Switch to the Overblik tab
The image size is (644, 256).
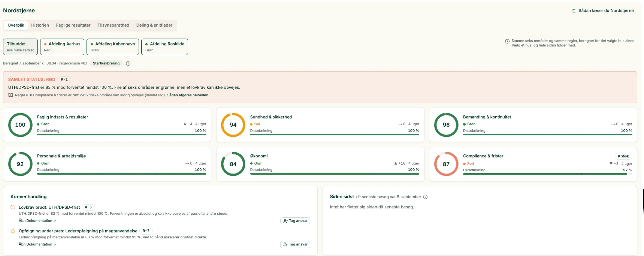click(x=16, y=25)
